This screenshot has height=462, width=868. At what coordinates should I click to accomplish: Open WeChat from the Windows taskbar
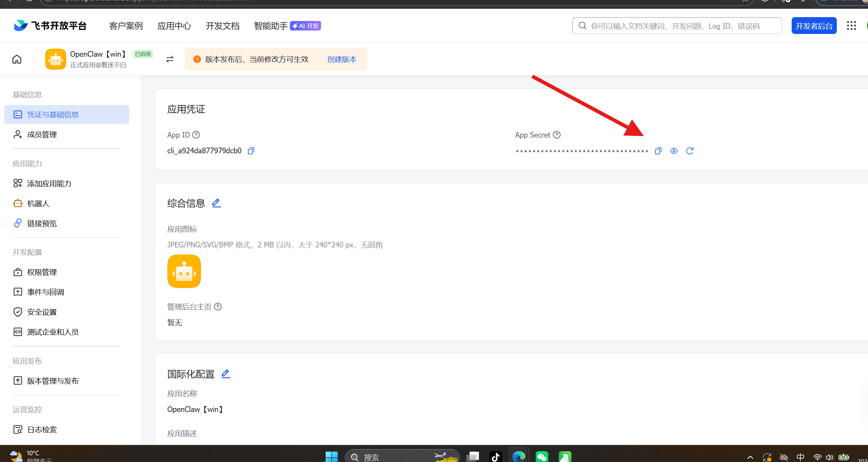point(542,456)
